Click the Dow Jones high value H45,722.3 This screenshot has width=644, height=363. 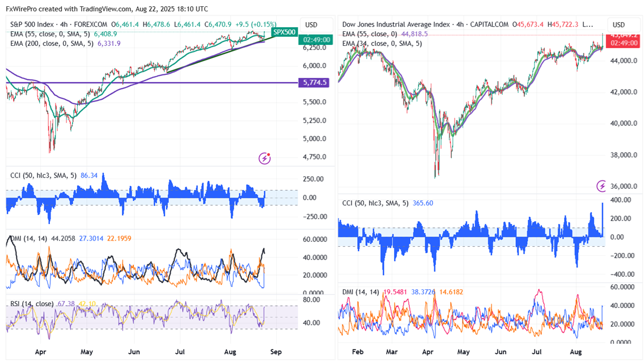pos(563,24)
